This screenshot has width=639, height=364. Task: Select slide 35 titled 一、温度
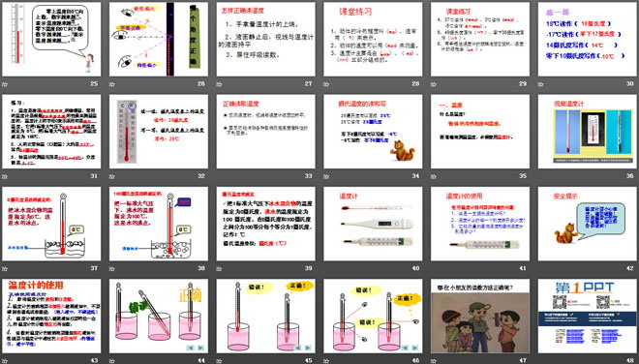[480, 132]
